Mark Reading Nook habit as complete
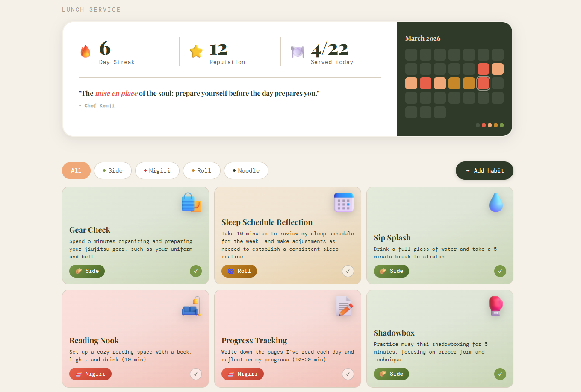This screenshot has width=581, height=392. point(196,374)
